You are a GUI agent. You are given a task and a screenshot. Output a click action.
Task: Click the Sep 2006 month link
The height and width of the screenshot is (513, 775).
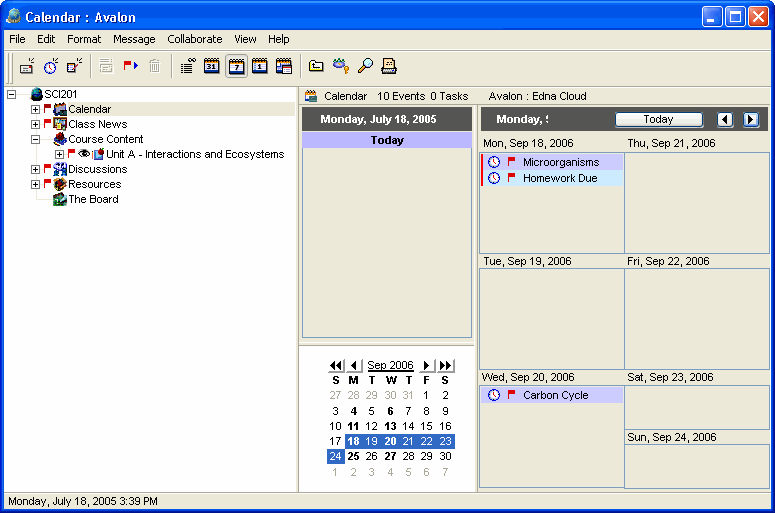[x=390, y=365]
